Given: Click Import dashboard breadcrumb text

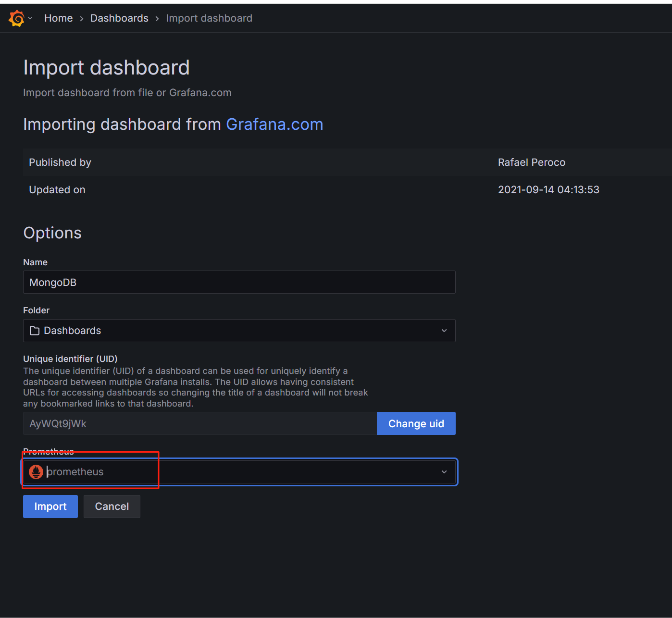Looking at the screenshot, I should 209,18.
